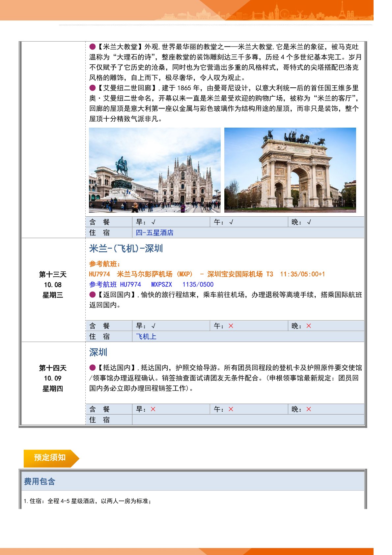Click the blue 参考航班 HU7974 MXPSZX line
Screen dimensions: 392x555
pos(151,284)
